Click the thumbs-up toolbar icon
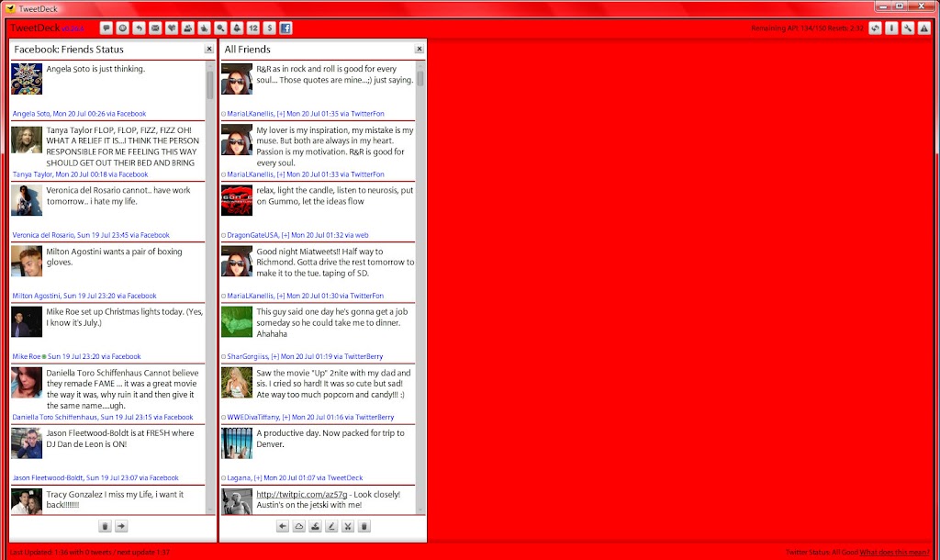Image resolution: width=940 pixels, height=560 pixels. pos(205,28)
